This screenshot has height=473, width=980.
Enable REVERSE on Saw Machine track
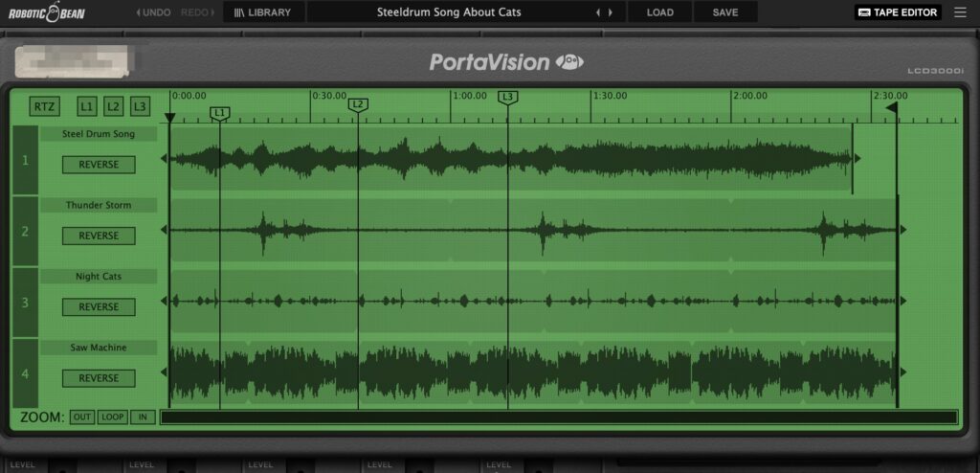click(99, 378)
